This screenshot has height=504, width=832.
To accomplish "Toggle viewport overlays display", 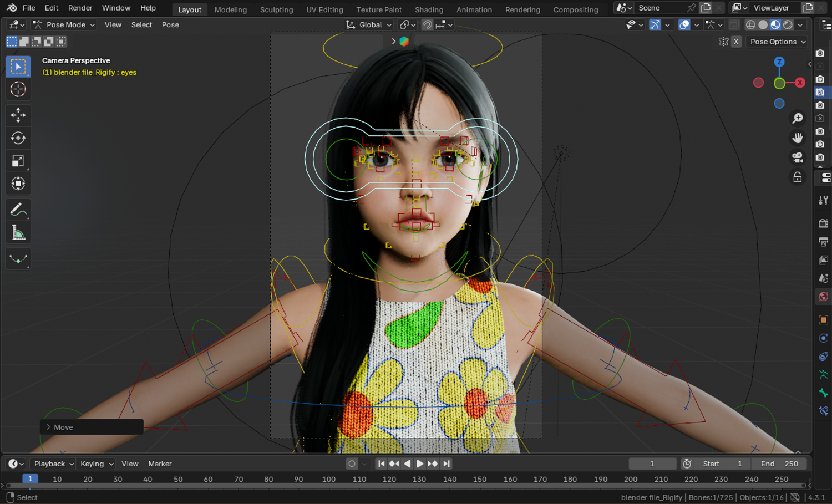I will click(684, 25).
